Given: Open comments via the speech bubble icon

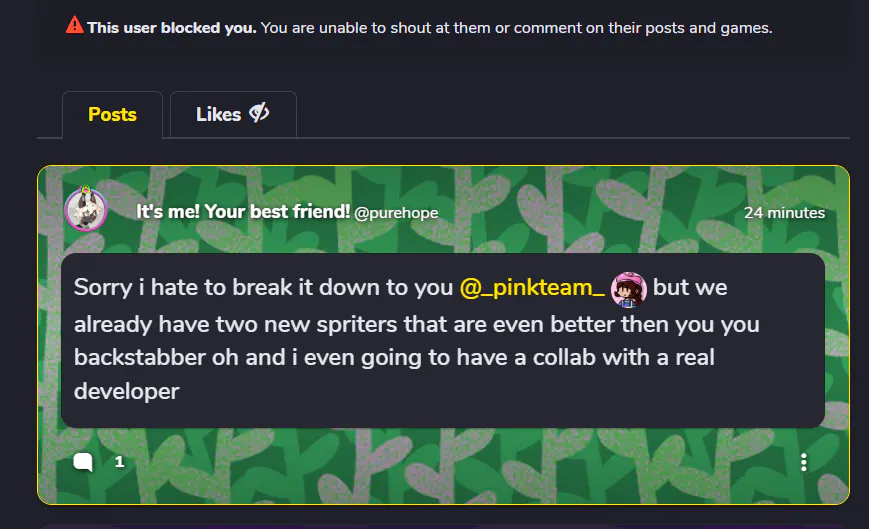Looking at the screenshot, I should [x=83, y=461].
